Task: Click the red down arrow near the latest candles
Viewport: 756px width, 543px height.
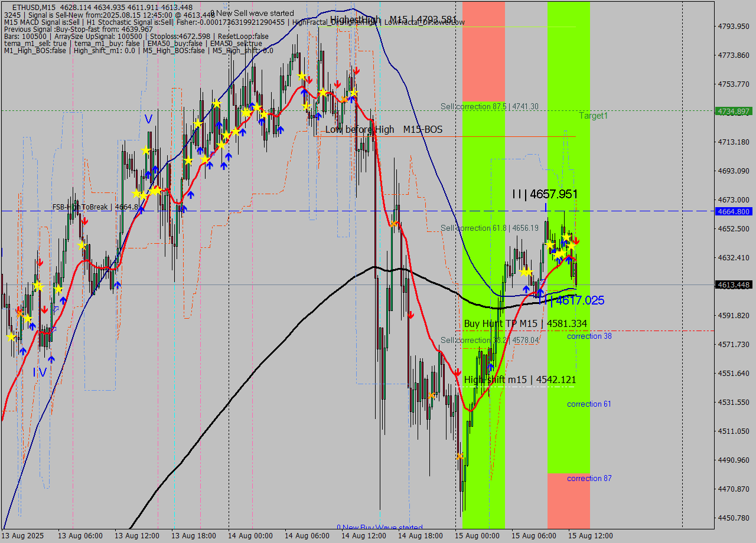Action: [576, 241]
